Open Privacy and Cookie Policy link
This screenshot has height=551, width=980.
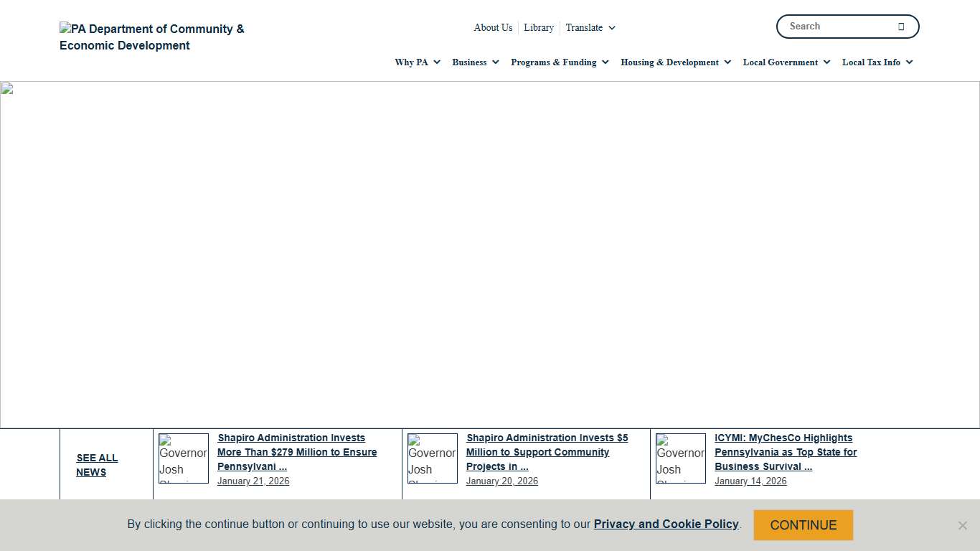point(666,524)
